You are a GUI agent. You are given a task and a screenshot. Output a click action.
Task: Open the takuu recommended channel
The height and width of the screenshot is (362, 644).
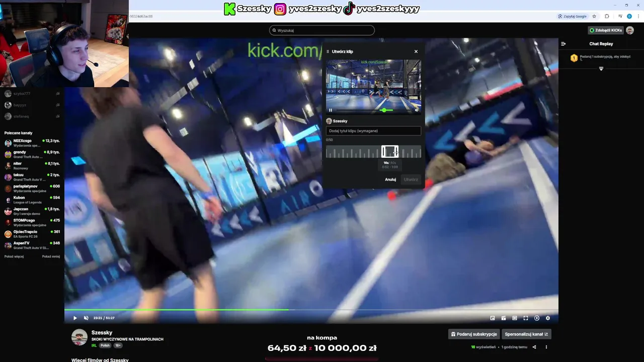click(x=32, y=177)
